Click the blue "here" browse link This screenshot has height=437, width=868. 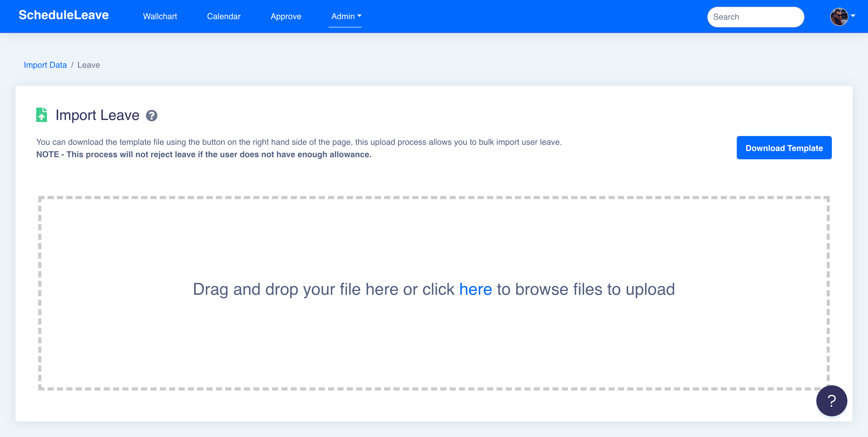pos(475,289)
